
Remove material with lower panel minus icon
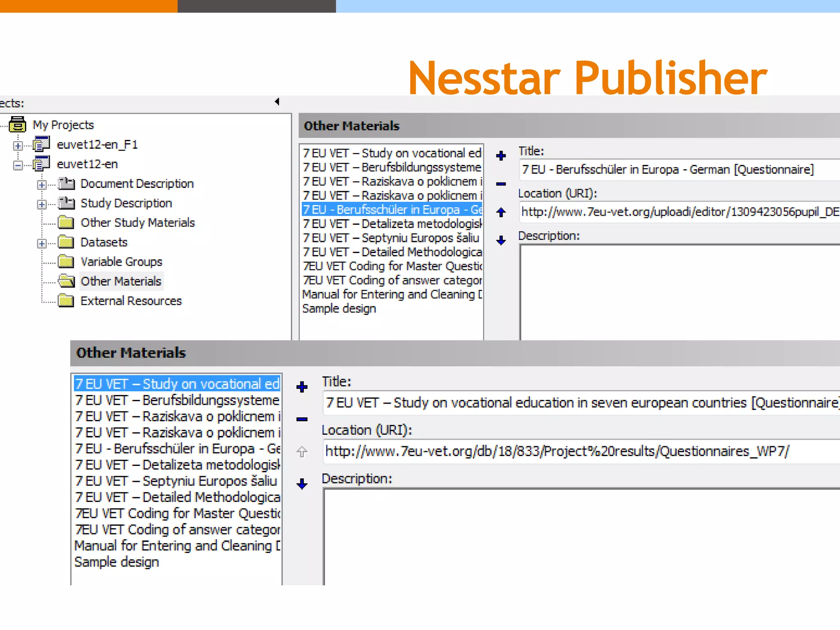(x=302, y=419)
